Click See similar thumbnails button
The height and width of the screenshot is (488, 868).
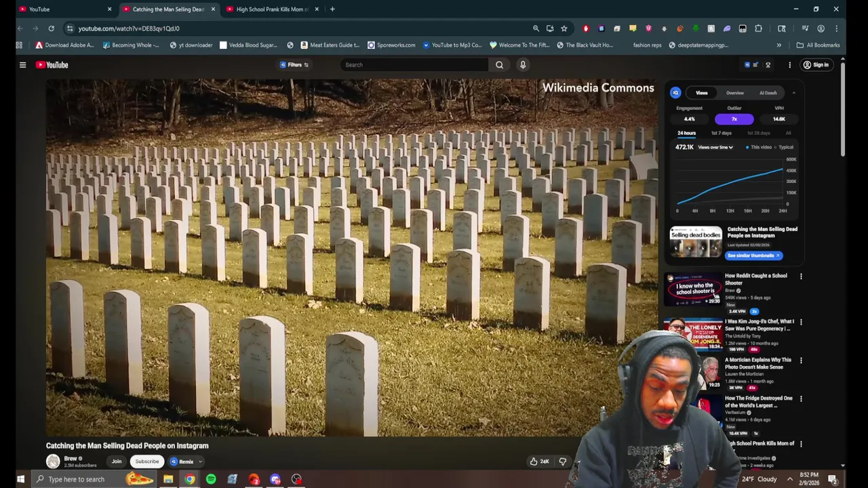click(754, 256)
